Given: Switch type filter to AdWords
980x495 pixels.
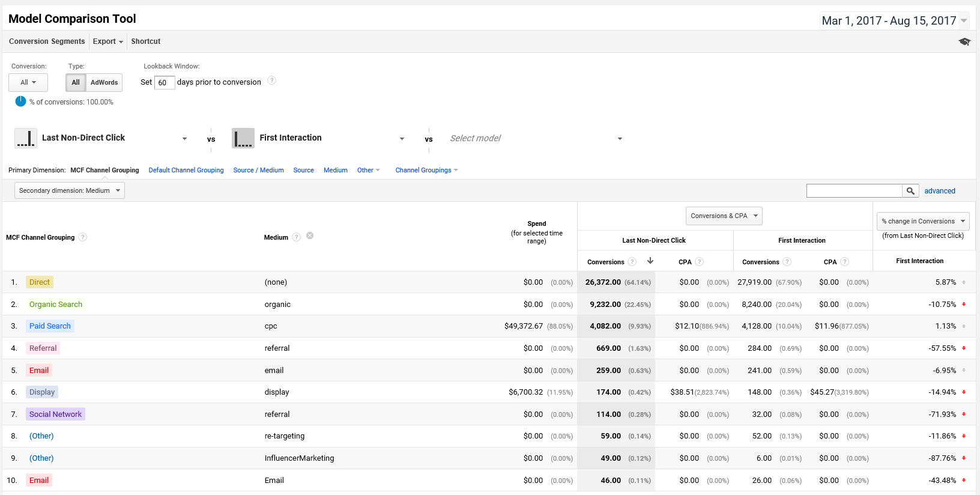Looking at the screenshot, I should pyautogui.click(x=104, y=82).
